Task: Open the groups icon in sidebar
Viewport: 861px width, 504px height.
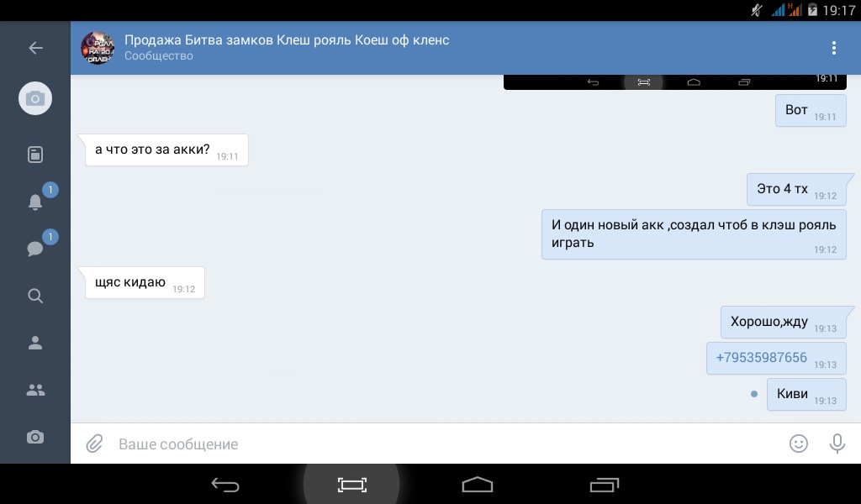Action: (x=35, y=390)
